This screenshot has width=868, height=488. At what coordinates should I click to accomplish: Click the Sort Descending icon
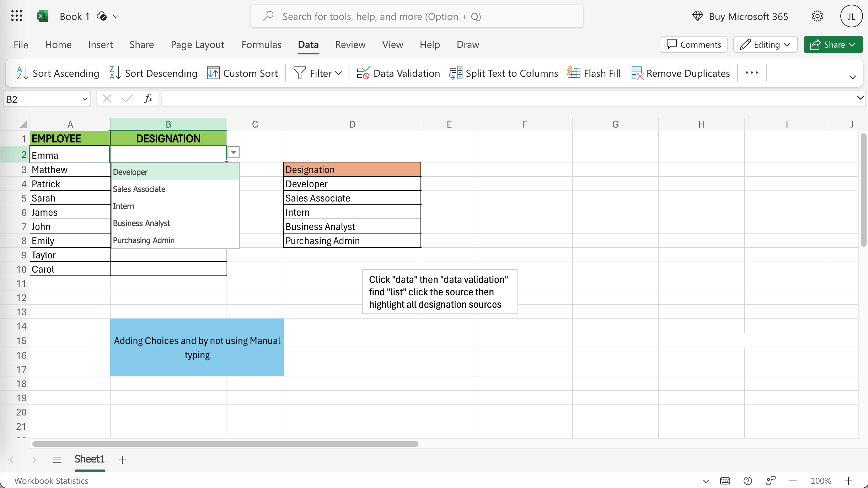114,73
